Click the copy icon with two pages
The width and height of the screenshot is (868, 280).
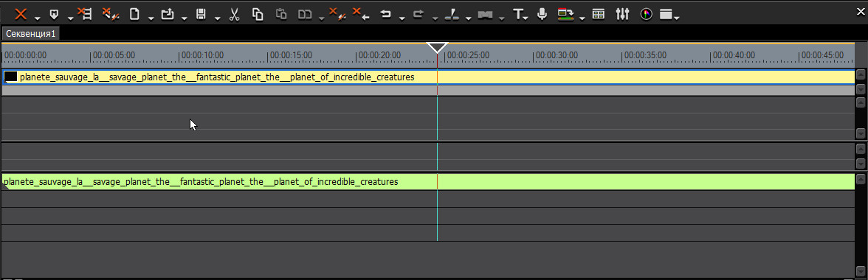tap(258, 14)
